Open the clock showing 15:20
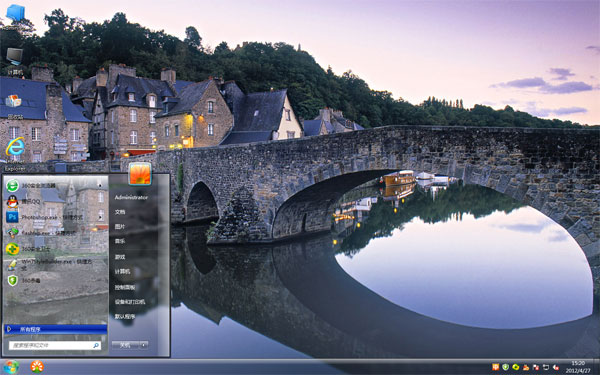Screen dimensions: 600x375 pos(578,367)
